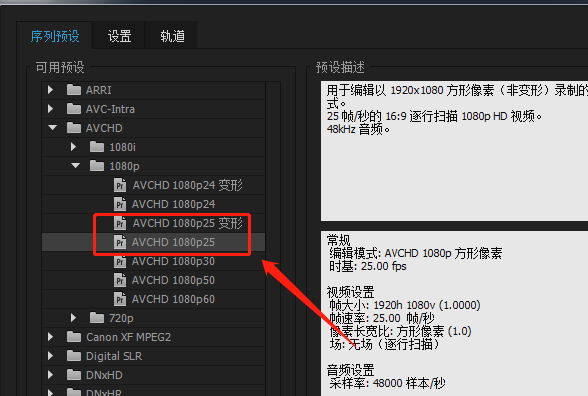
Task: Click preset icon of AVCHD 1080p24 变形
Action: pyautogui.click(x=120, y=185)
